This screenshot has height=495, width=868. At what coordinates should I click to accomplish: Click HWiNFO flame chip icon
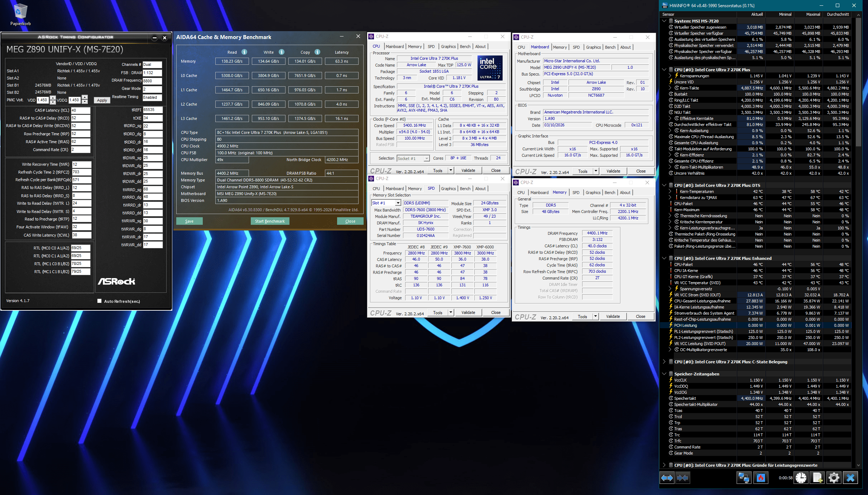click(761, 478)
